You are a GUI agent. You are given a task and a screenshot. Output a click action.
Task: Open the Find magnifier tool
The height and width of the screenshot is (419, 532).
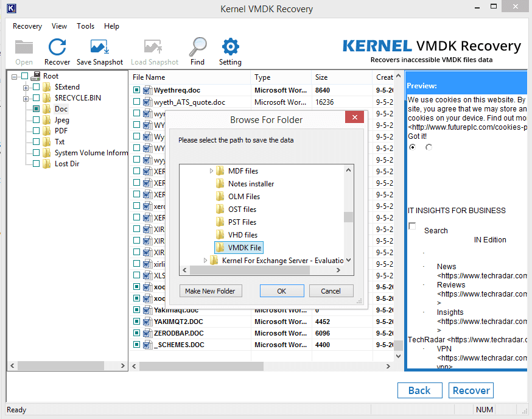(x=198, y=47)
